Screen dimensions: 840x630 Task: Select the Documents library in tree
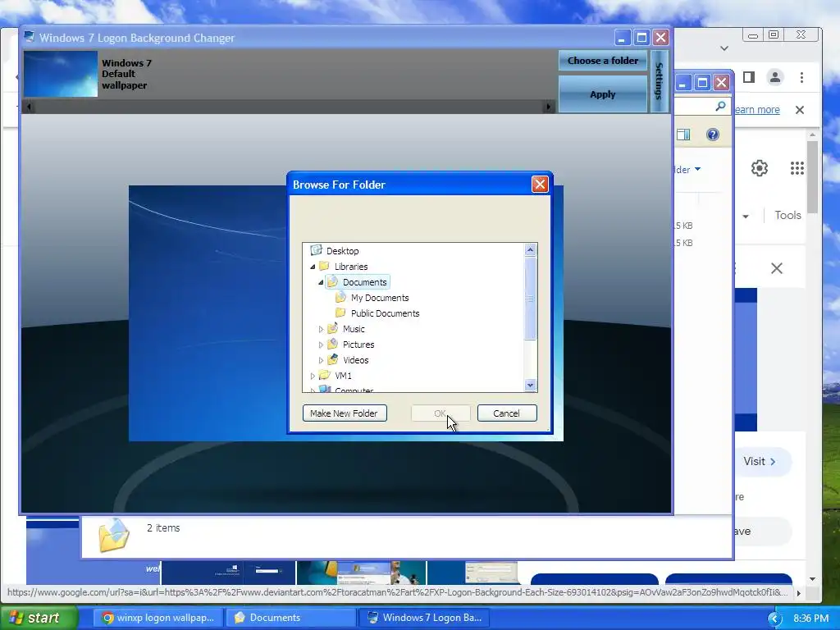(364, 282)
